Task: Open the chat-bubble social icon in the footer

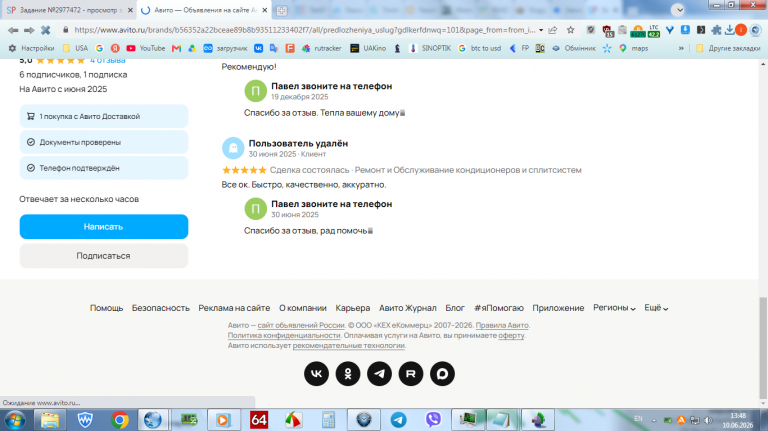Action: point(442,374)
